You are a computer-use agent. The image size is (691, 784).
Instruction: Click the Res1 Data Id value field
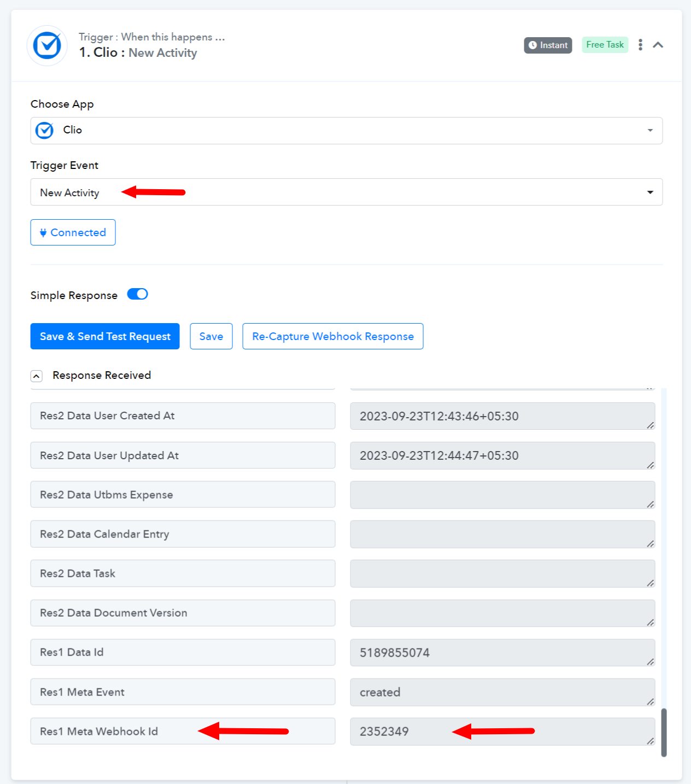(x=502, y=653)
